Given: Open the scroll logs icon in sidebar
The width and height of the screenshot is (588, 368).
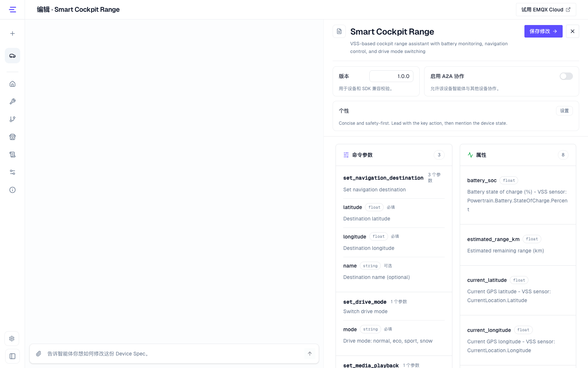Looking at the screenshot, I should pyautogui.click(x=12, y=155).
